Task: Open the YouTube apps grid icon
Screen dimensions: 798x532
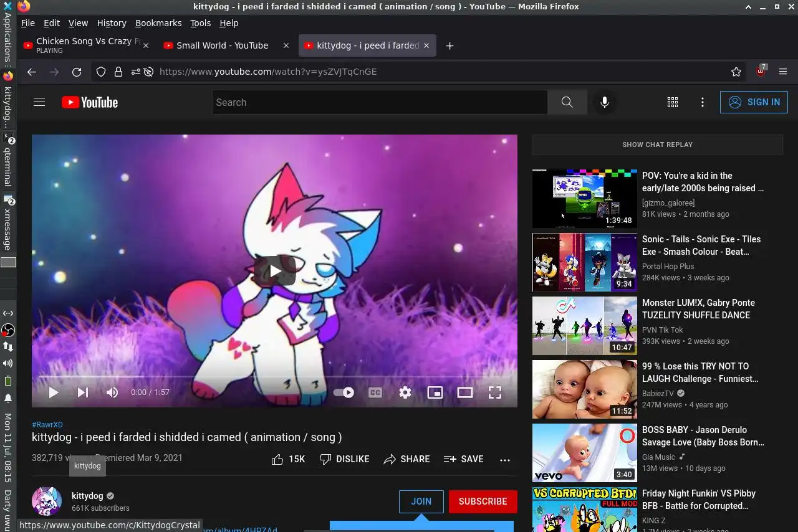Action: pyautogui.click(x=672, y=102)
